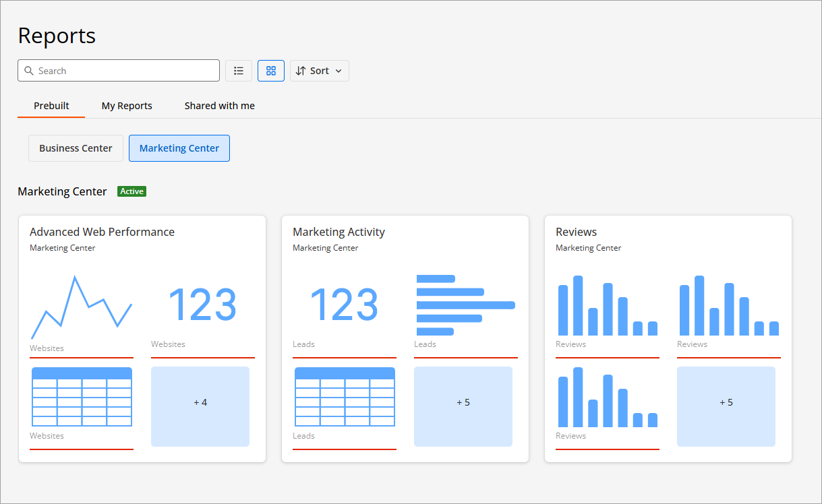Switch to the Prebuilt tab

click(51, 106)
